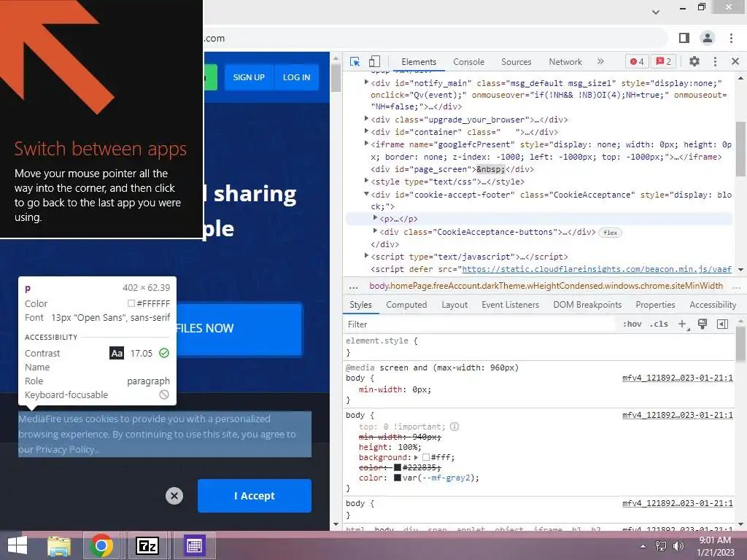Screen dimensions: 747x560
Task: Expand the notify_main div node
Action: tap(366, 82)
